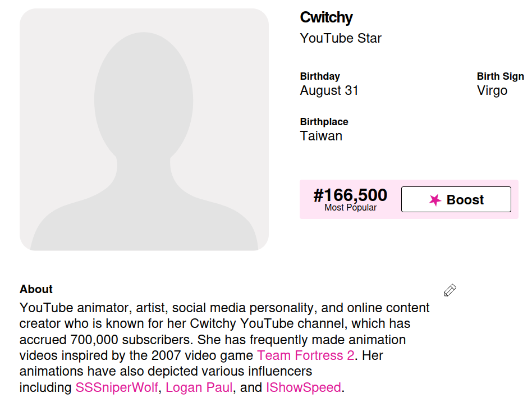Click the pink star icon in Boost
The image size is (532, 411).
coord(435,200)
